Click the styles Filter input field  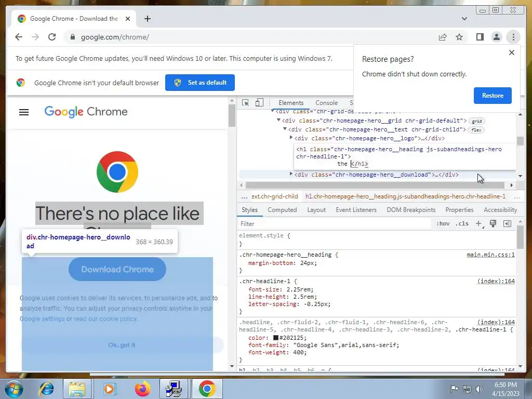(334, 224)
